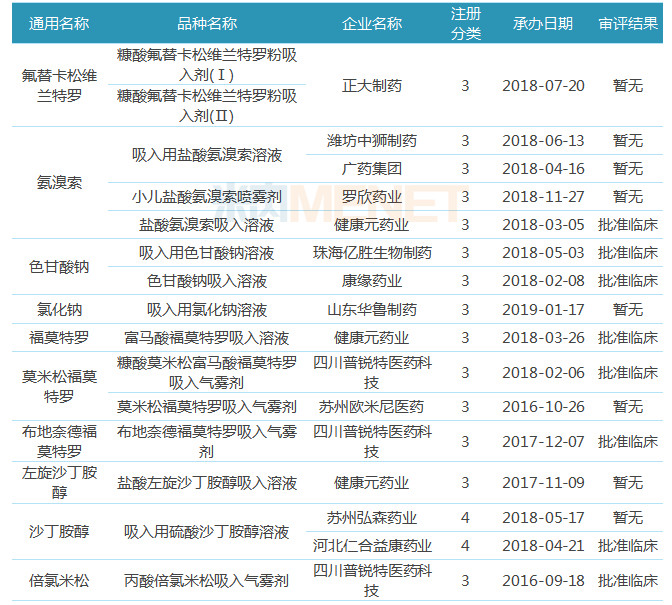Click 吸入用硫酸沙丁胺醇溶液 product cell
This screenshot has width=672, height=605.
click(x=207, y=532)
